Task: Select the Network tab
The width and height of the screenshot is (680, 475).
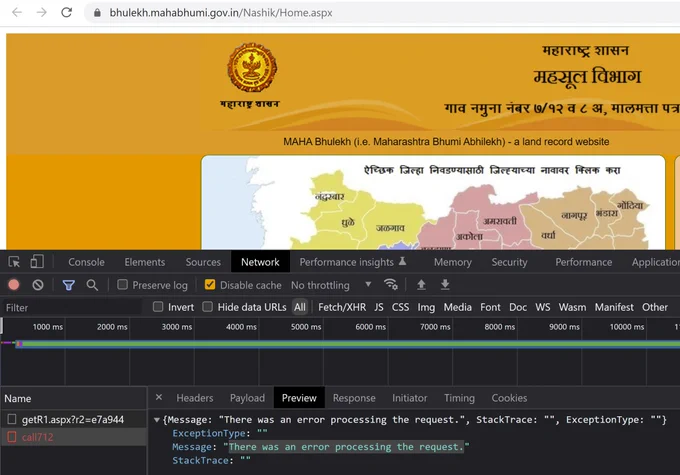Action: [x=260, y=262]
